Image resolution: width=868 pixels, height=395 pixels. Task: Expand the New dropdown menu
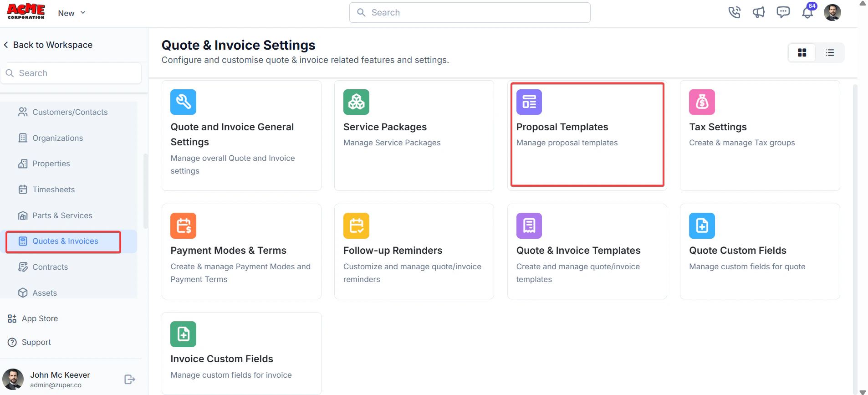[72, 13]
